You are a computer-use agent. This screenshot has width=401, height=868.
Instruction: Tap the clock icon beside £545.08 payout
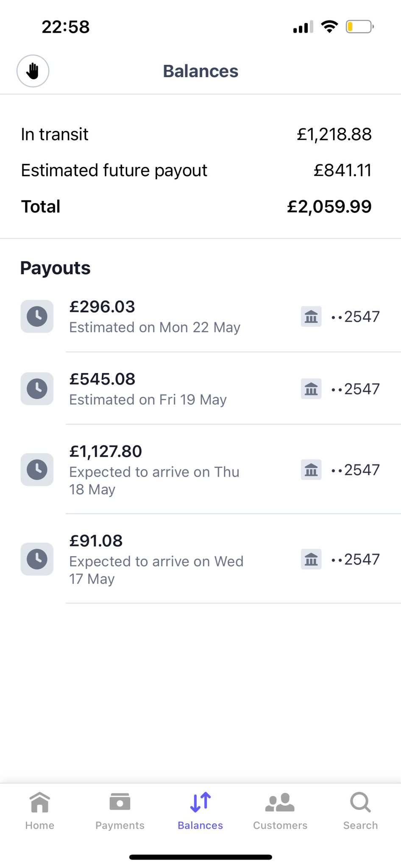click(x=37, y=389)
